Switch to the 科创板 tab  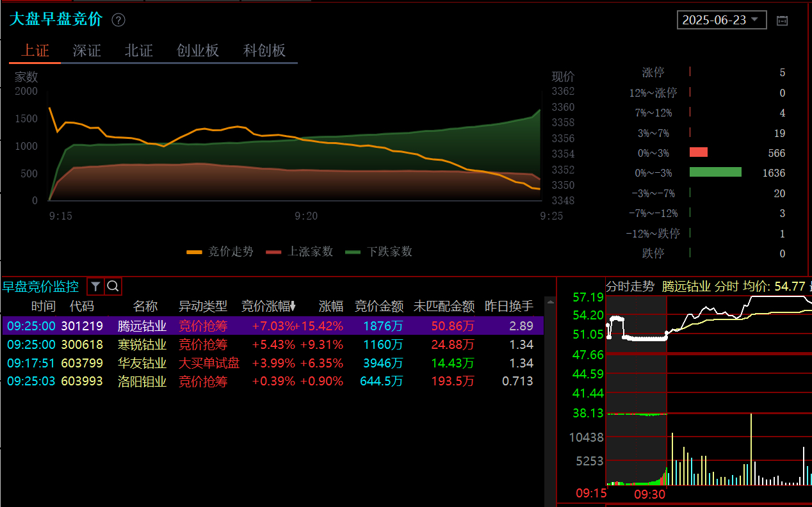[x=264, y=51]
